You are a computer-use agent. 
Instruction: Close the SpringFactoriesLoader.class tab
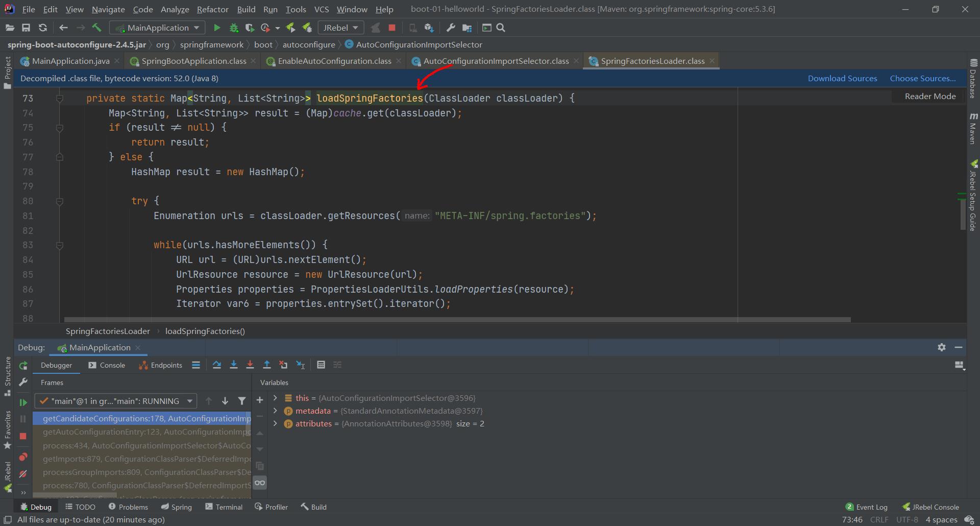pos(712,61)
